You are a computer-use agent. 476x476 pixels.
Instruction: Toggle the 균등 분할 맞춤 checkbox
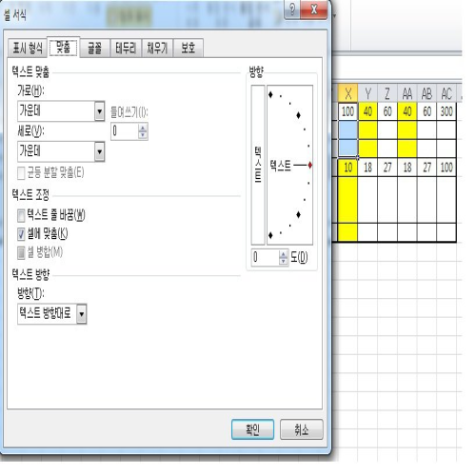21,173
